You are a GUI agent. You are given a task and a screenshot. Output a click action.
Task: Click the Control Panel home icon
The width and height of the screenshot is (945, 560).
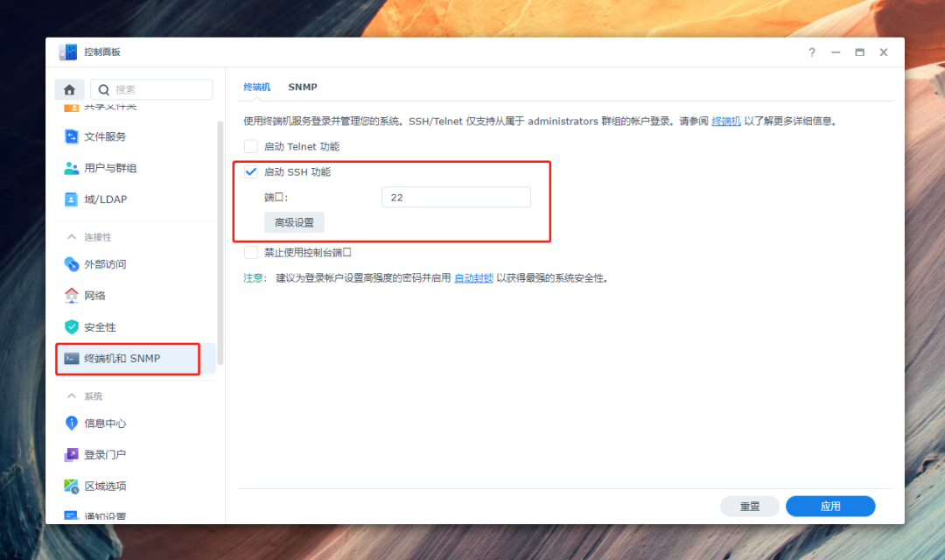(x=69, y=90)
